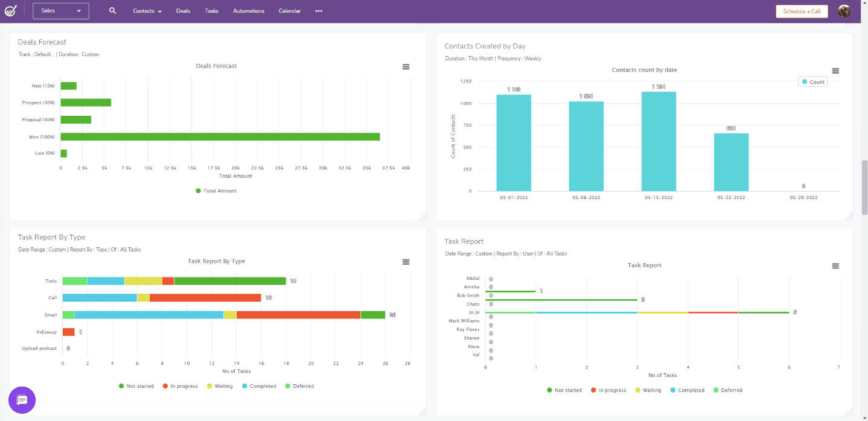The height and width of the screenshot is (421, 868).
Task: Toggle Completed legend in Task Report By Type
Action: pos(258,386)
